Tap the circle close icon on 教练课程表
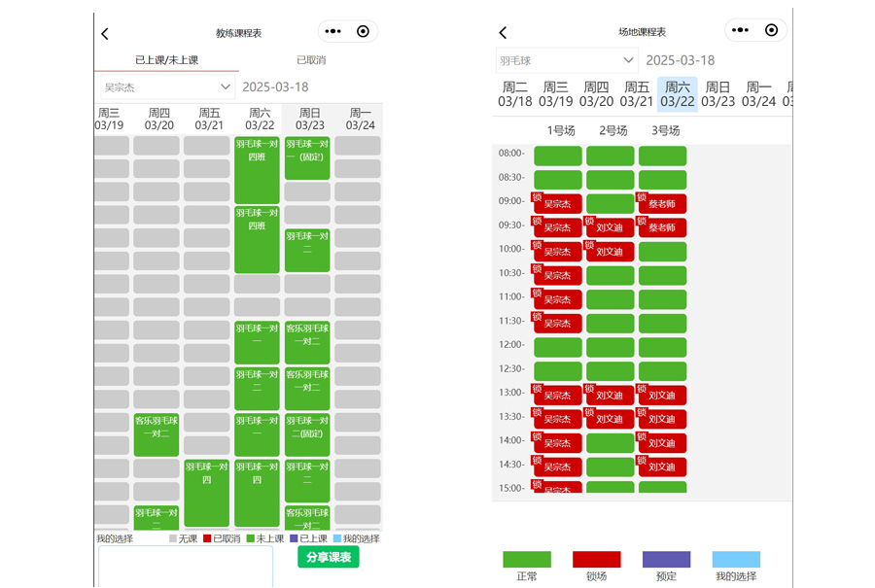The width and height of the screenshot is (875, 588). coord(363,31)
